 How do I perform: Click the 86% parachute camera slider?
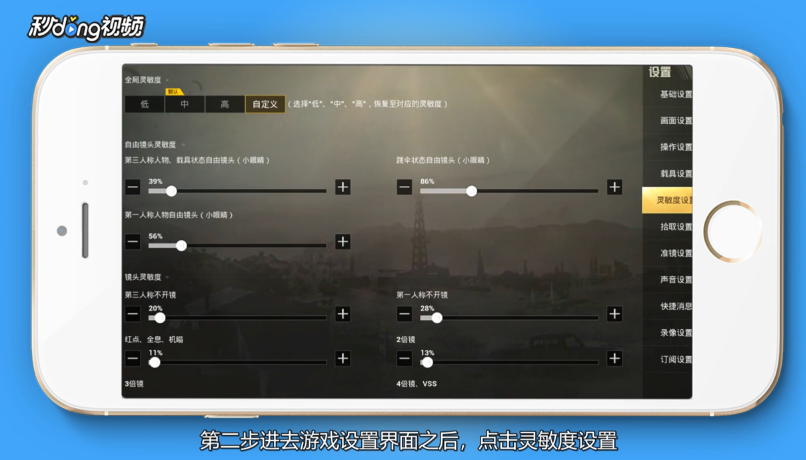(x=509, y=191)
